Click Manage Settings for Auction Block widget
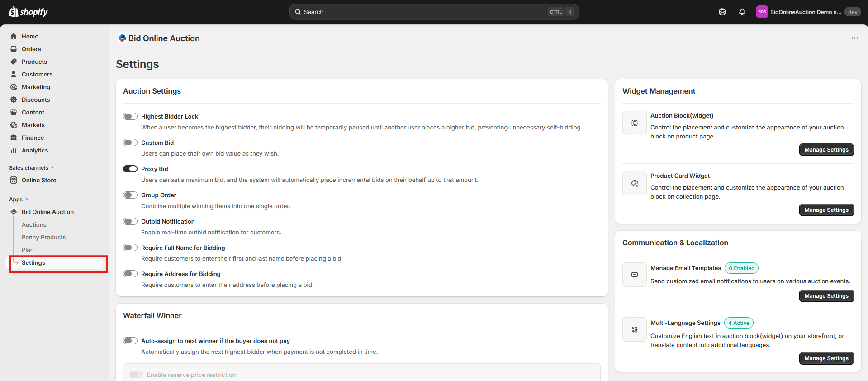This screenshot has width=868, height=381. [x=826, y=150]
